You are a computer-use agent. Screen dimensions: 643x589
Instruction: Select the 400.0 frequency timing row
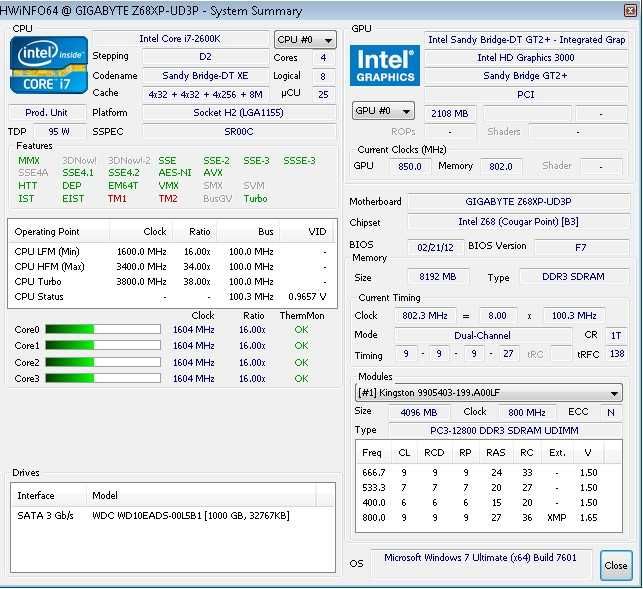point(489,503)
